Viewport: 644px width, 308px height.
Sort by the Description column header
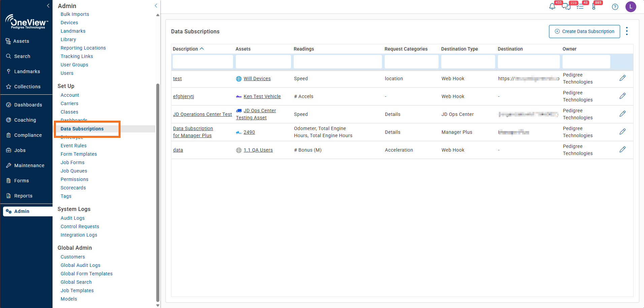(x=188, y=49)
